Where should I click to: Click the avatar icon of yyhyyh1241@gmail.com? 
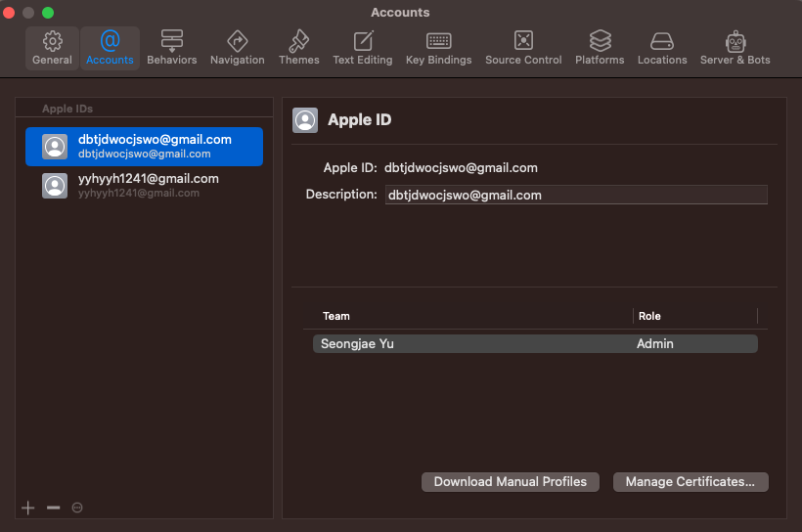pos(55,186)
